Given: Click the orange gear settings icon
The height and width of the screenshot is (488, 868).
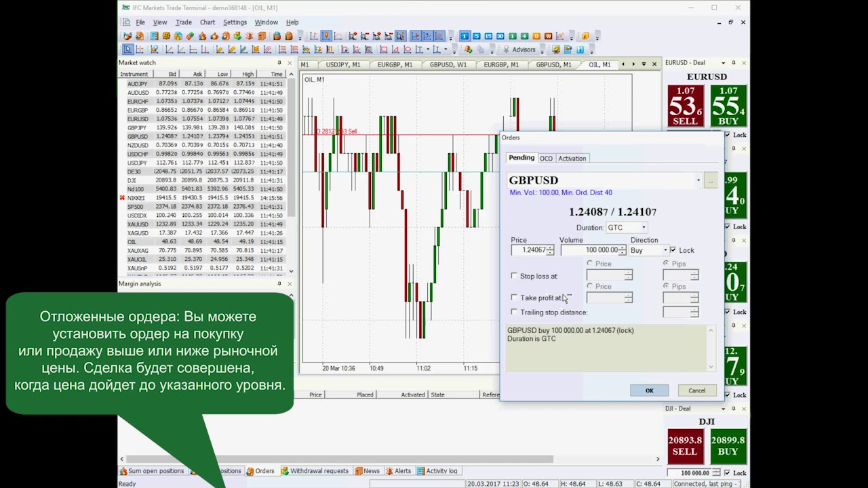Looking at the screenshot, I should (x=166, y=36).
